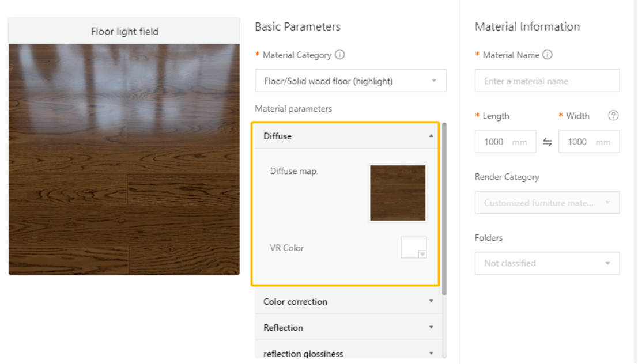This screenshot has width=638, height=364.
Task: Click the Floor light field header tab
Action: tap(124, 31)
